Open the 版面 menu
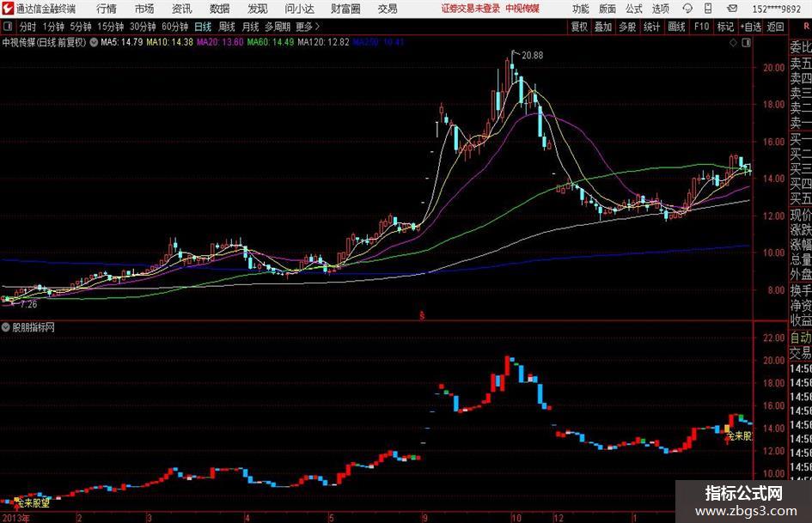 click(x=607, y=9)
